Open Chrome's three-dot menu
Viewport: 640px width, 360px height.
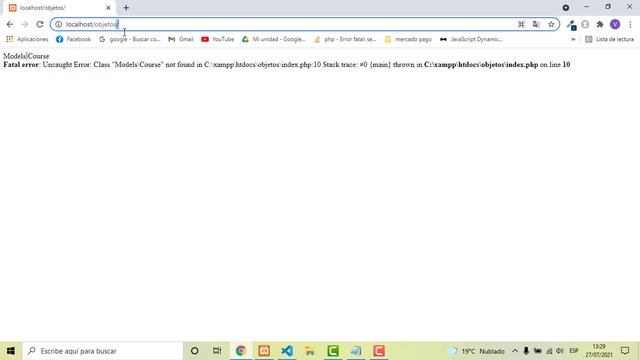click(630, 24)
